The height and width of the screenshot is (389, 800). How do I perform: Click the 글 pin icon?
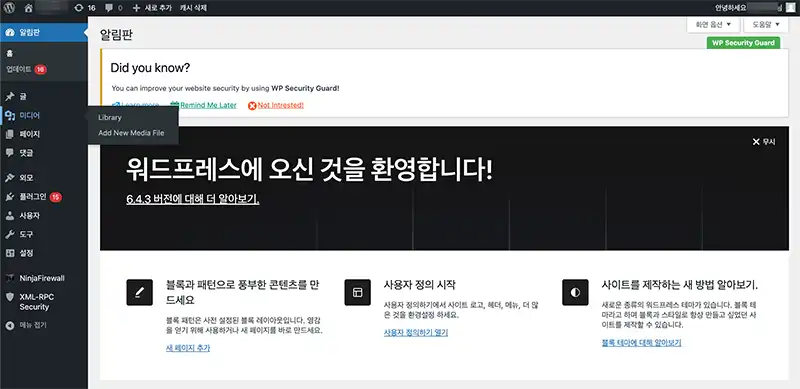[10, 96]
